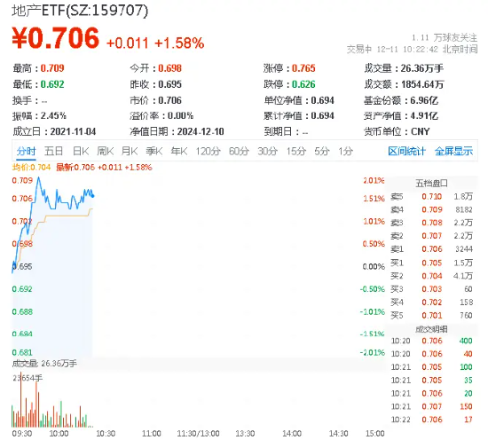Image resolution: width=488 pixels, height=448 pixels.
Task: Show the 15分 chart
Action: pyautogui.click(x=296, y=152)
